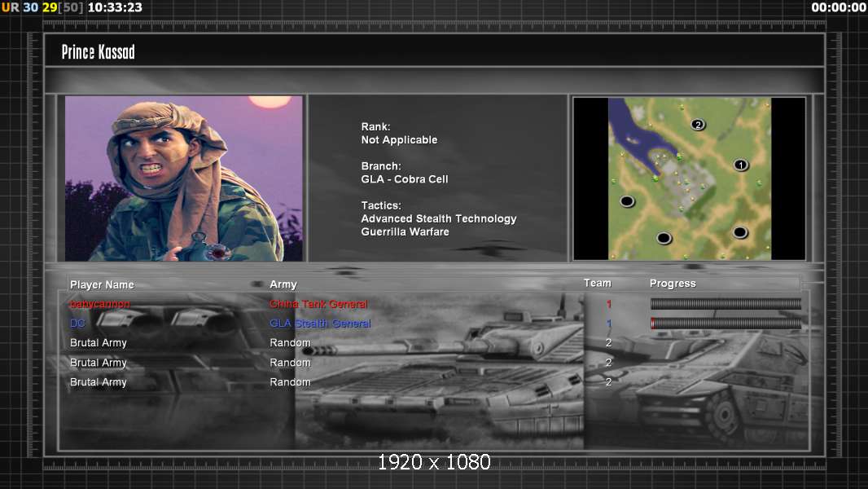Select the leftmost unnumbered minimap start marker
Screen dimensions: 868x489
[x=627, y=201]
